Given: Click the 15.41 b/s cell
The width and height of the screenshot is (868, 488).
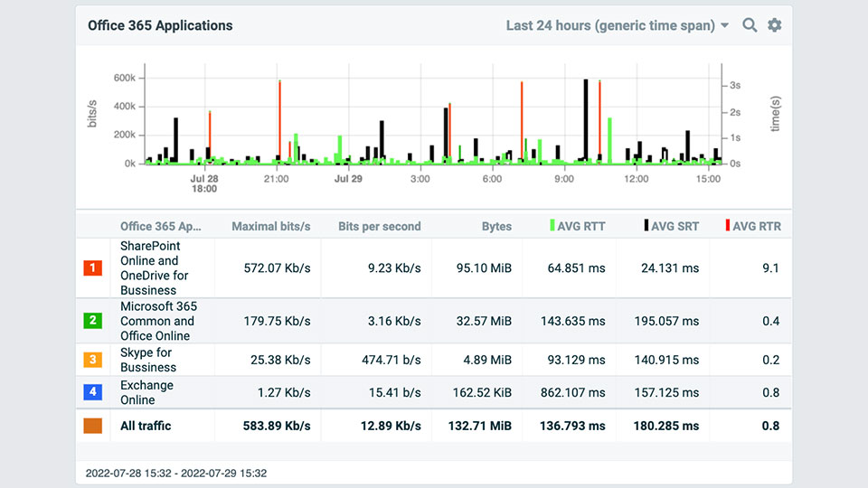Looking at the screenshot, I should pyautogui.click(x=395, y=392).
